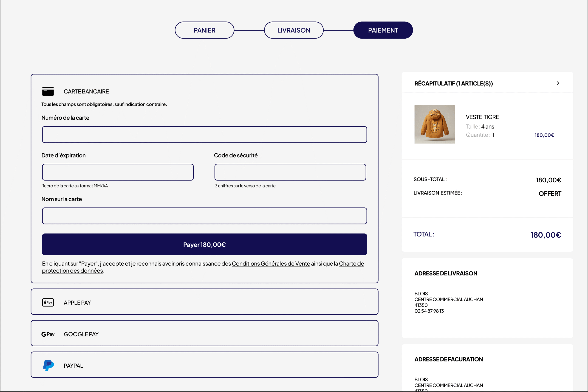Open Conditions Générales de Vente link
Viewport: 588px width, 392px height.
(271, 263)
